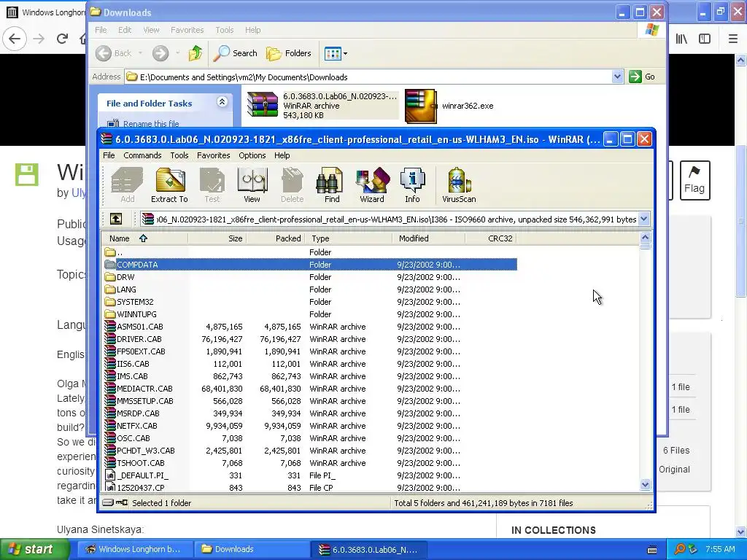
Task: Click the key icon in WinRAR status bar
Action: (122, 502)
